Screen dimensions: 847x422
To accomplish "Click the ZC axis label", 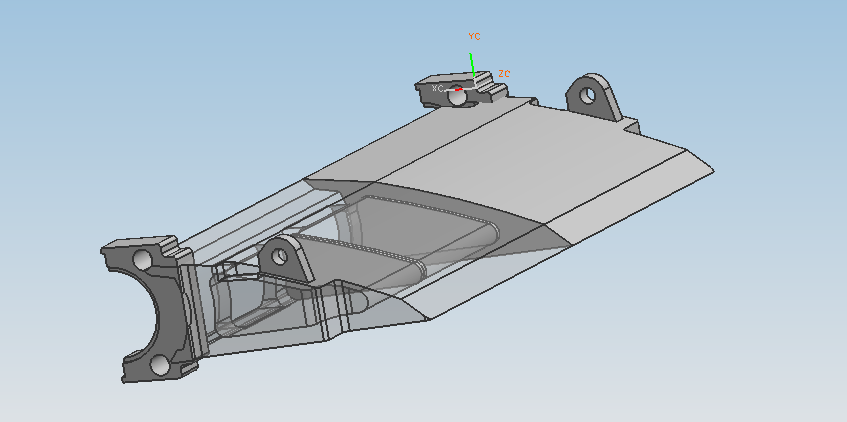I will click(x=505, y=74).
